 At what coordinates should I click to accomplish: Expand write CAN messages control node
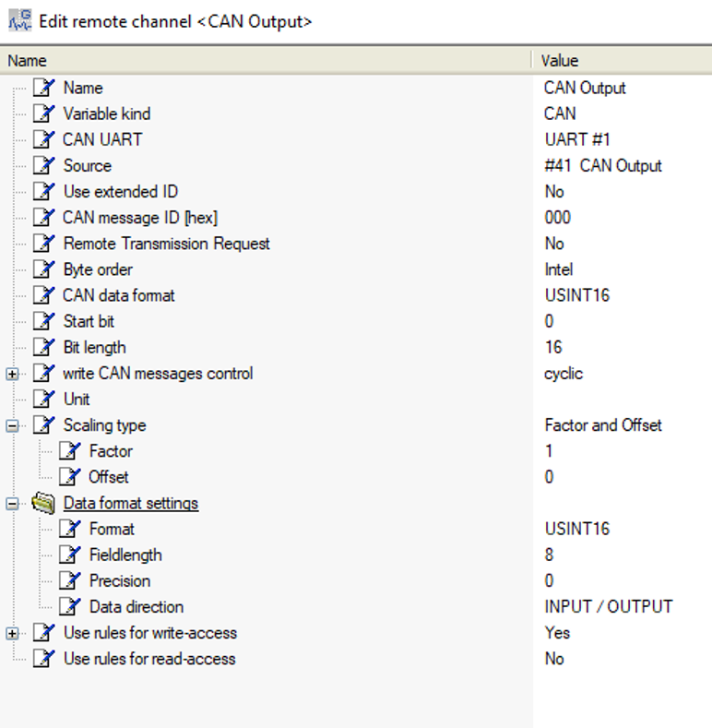pyautogui.click(x=13, y=374)
